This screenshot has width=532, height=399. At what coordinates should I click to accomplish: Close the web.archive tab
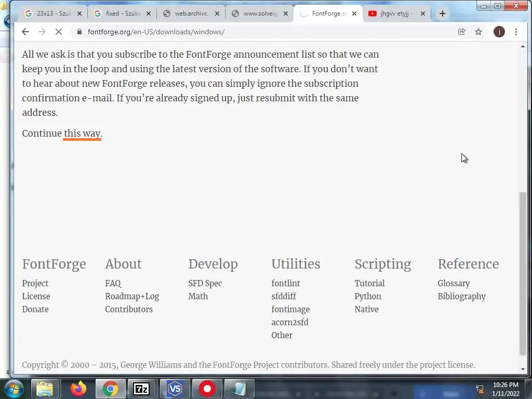pyautogui.click(x=217, y=14)
